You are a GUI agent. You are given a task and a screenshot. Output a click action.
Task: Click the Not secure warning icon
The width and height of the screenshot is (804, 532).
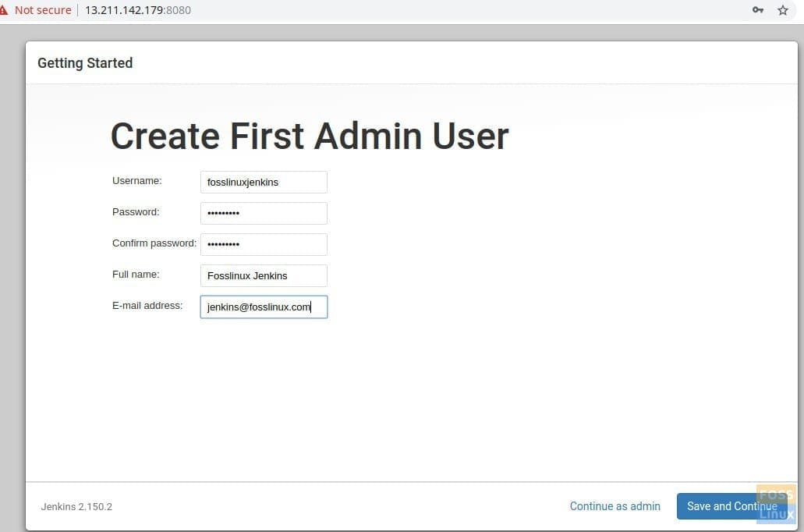(3, 10)
